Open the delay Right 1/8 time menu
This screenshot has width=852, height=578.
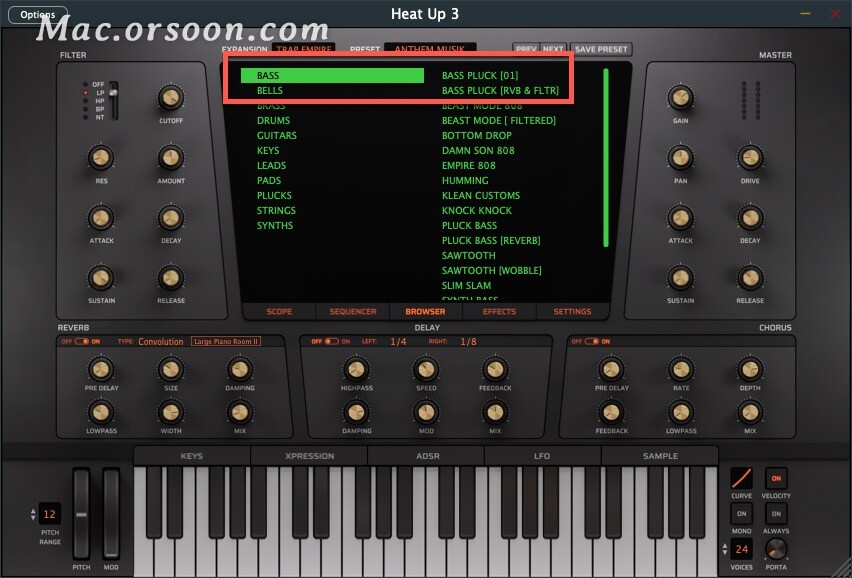pos(468,342)
